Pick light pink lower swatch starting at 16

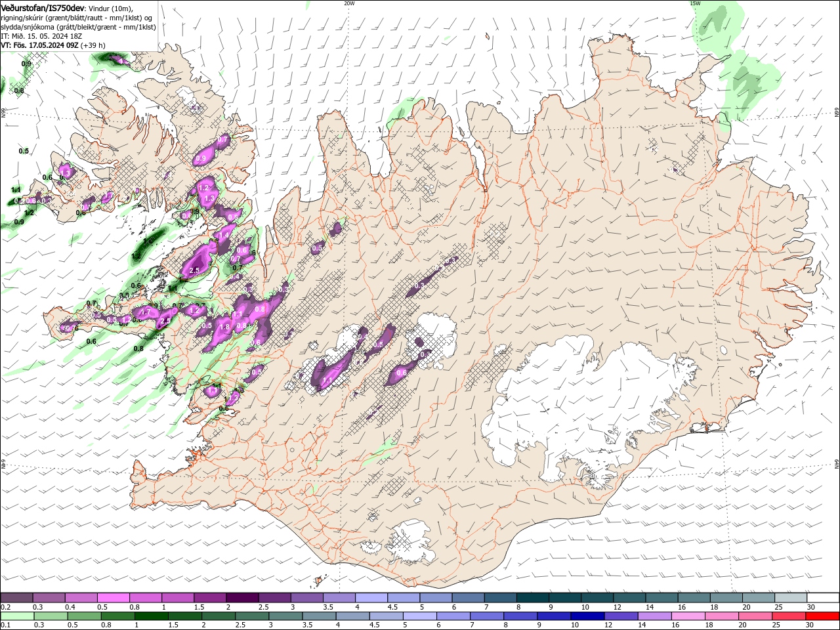click(x=688, y=616)
